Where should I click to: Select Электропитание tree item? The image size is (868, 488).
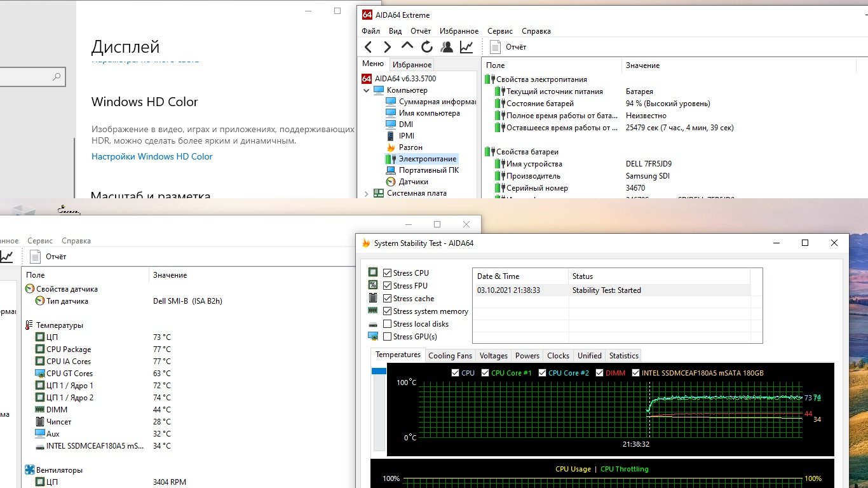(x=421, y=159)
